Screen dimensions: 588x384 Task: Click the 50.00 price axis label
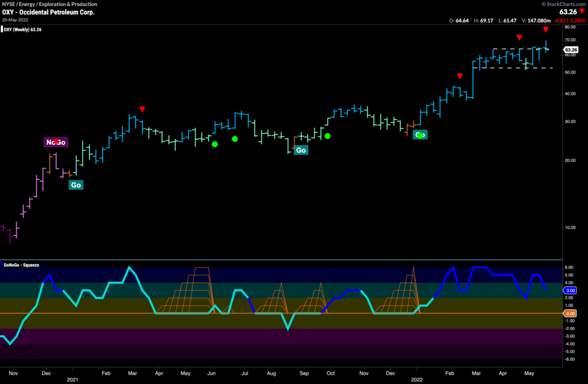pos(570,72)
